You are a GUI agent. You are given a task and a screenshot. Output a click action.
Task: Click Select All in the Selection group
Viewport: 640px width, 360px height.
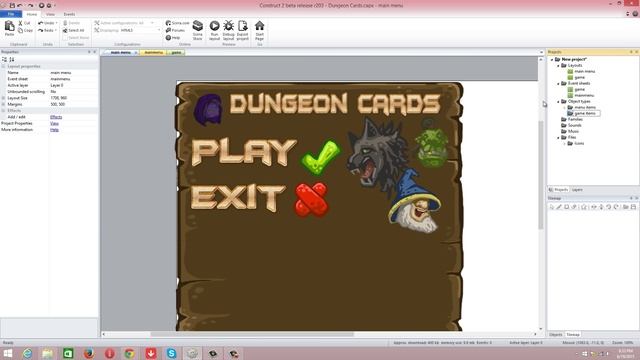point(73,31)
